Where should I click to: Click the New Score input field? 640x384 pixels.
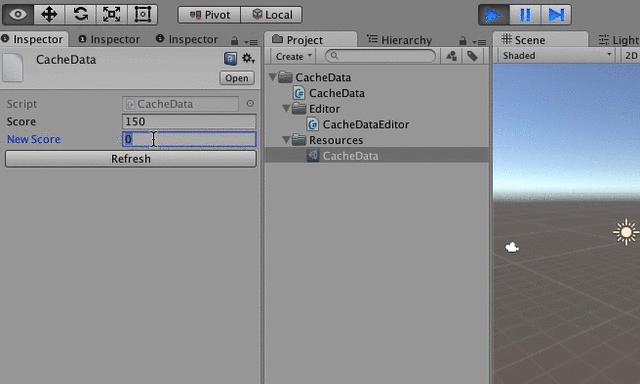pos(189,139)
